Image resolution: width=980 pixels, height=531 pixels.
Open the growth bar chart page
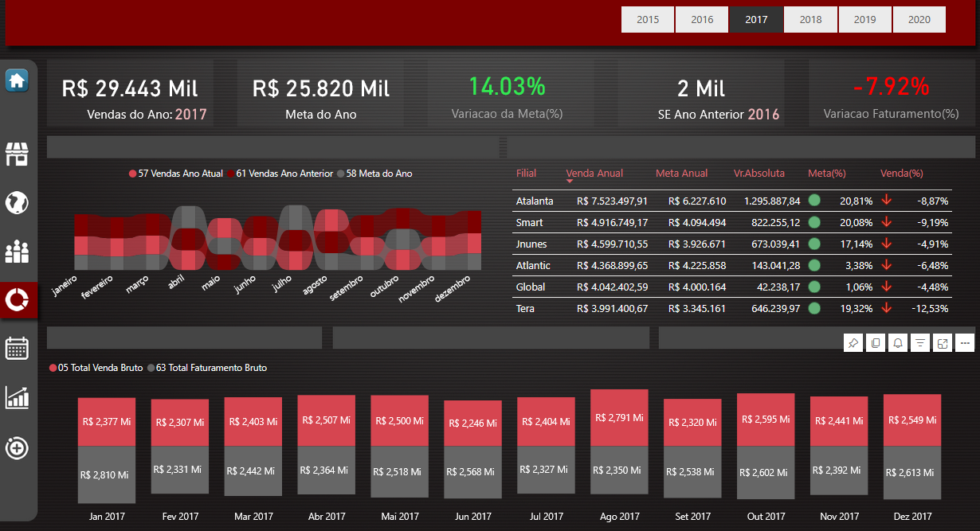coord(17,397)
